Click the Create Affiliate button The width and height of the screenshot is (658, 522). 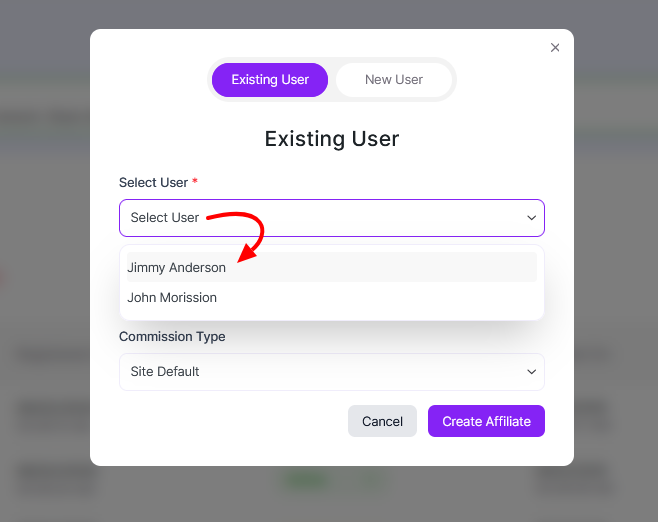click(486, 422)
